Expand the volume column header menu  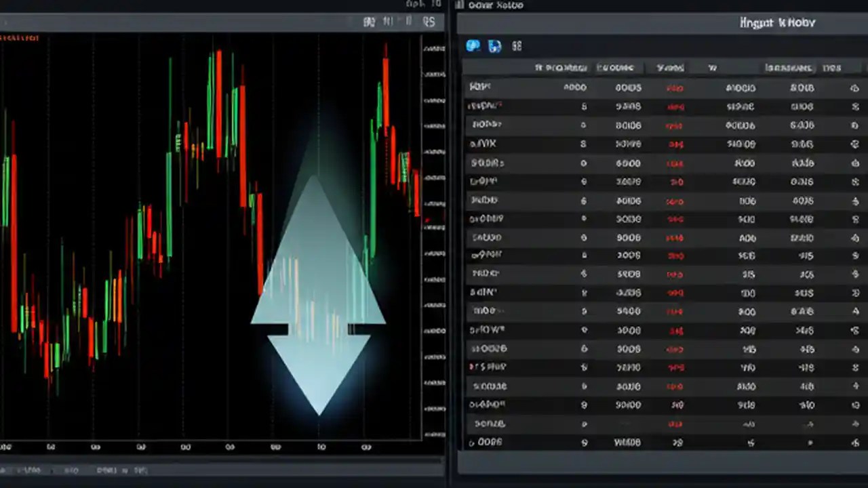[x=670, y=67]
